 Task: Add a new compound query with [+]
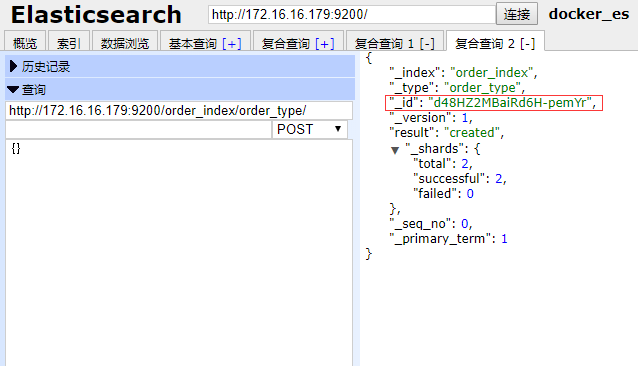tap(325, 43)
